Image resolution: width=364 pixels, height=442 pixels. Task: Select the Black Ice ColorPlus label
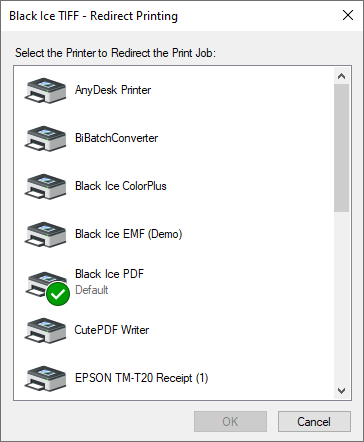click(x=121, y=186)
